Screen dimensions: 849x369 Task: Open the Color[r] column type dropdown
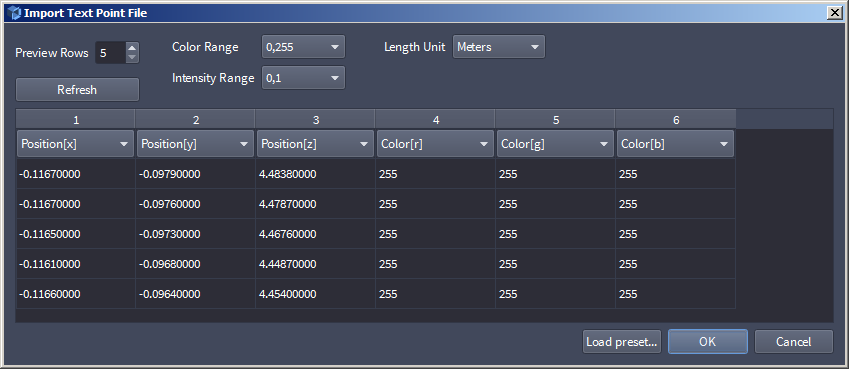[x=435, y=144]
